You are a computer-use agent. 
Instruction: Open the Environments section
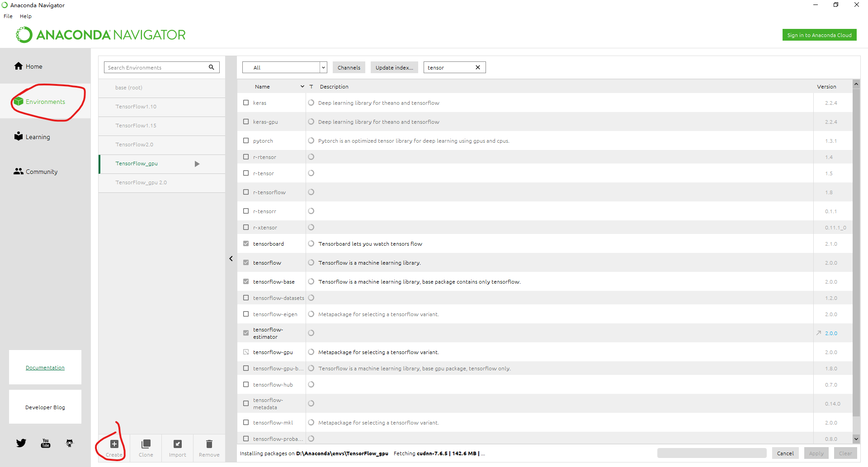45,102
